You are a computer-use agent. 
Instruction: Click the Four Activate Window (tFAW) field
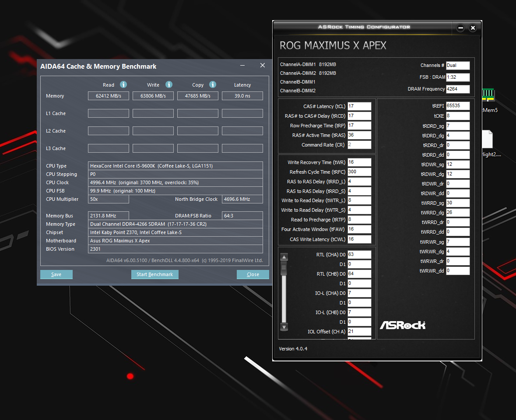click(x=359, y=229)
